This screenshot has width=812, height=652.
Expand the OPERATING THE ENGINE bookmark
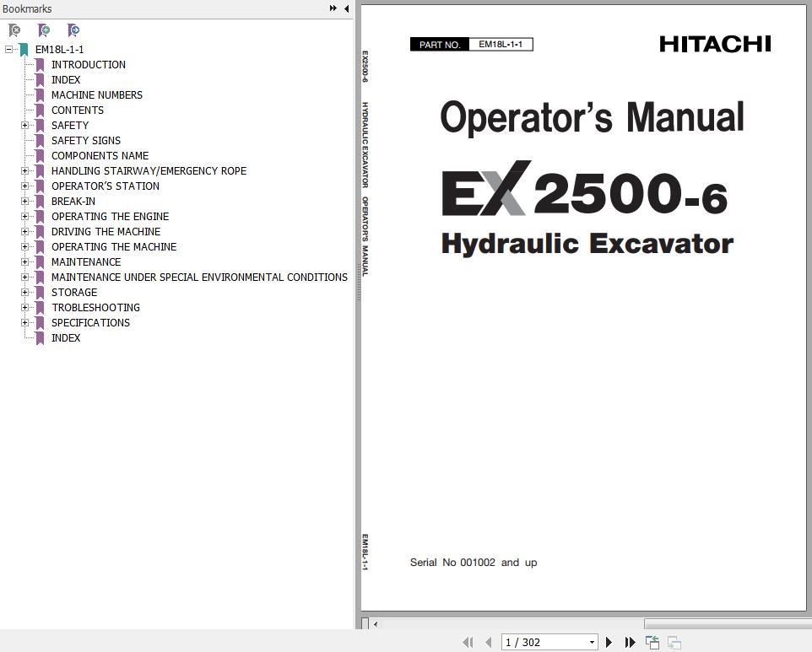pos(24,216)
